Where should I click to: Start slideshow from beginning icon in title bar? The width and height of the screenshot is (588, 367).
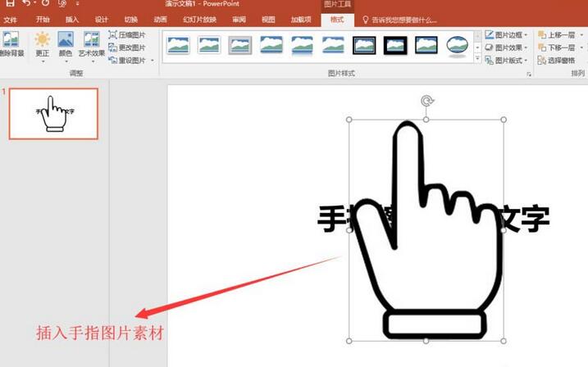[x=62, y=3]
